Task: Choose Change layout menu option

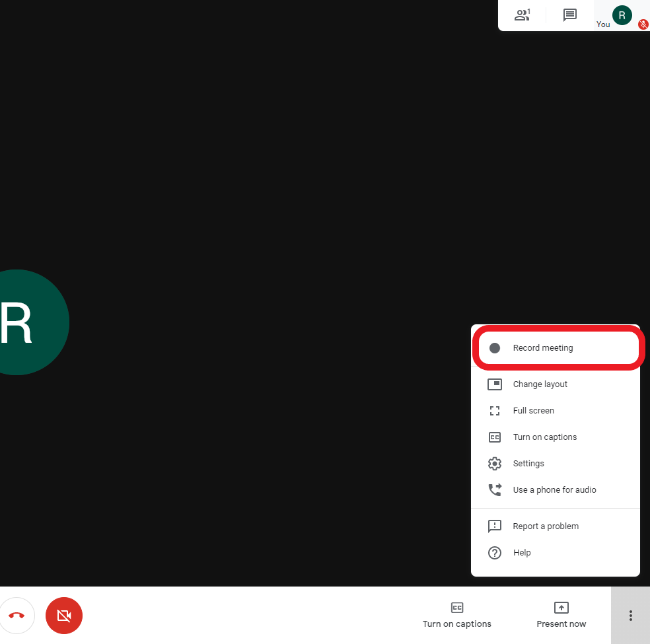Action: (x=540, y=384)
